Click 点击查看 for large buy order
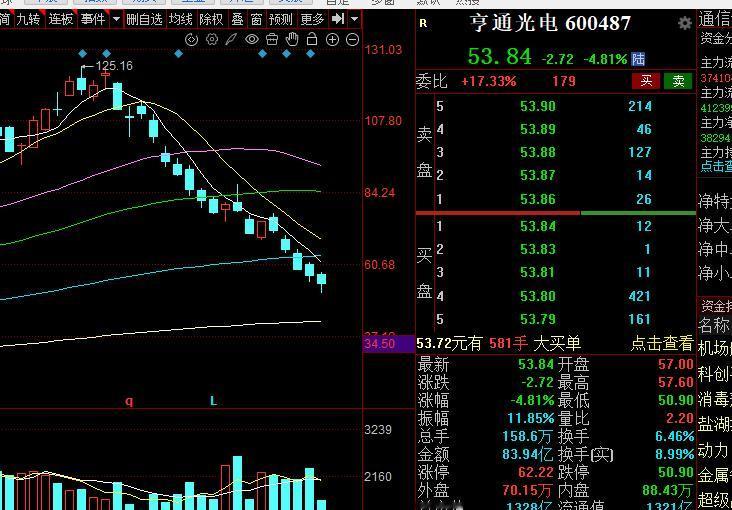This screenshot has height=510, width=732. tap(662, 344)
